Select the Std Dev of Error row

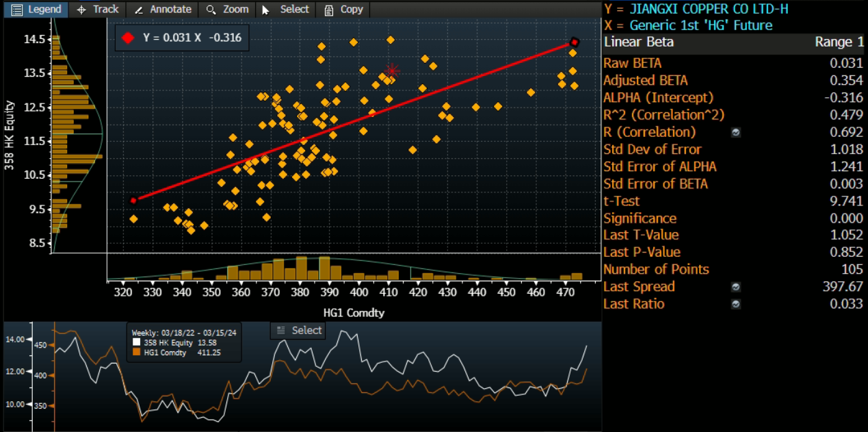(x=733, y=149)
